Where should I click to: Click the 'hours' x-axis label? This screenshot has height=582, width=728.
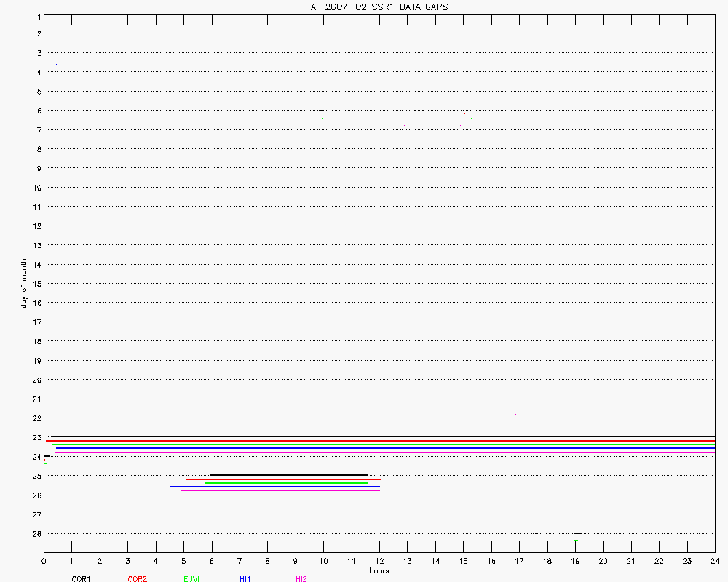tap(379, 571)
